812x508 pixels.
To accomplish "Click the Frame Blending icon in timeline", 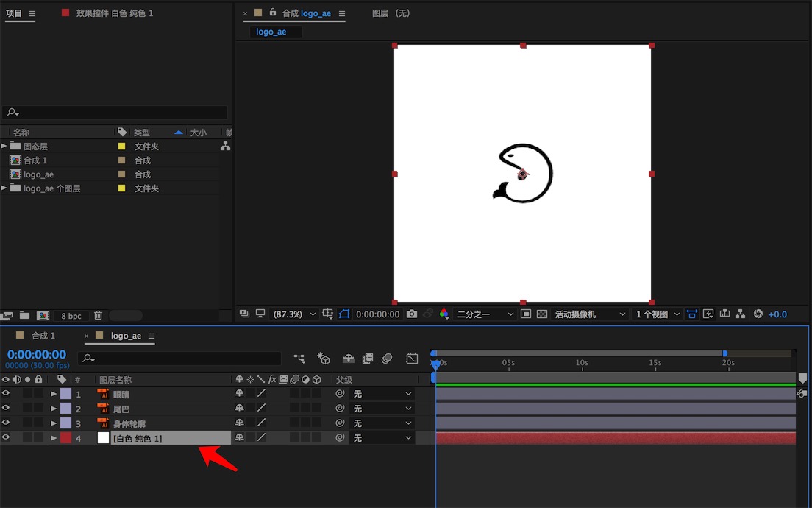I will (368, 359).
